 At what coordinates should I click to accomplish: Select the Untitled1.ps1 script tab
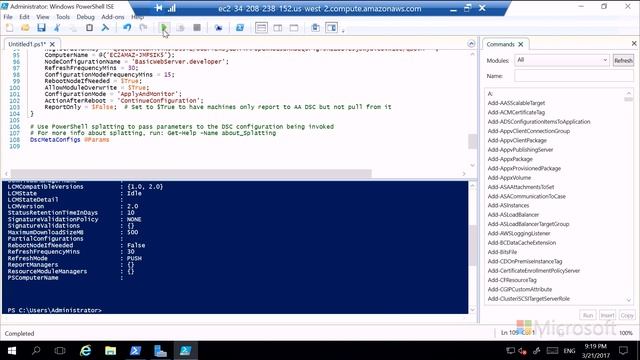point(27,44)
